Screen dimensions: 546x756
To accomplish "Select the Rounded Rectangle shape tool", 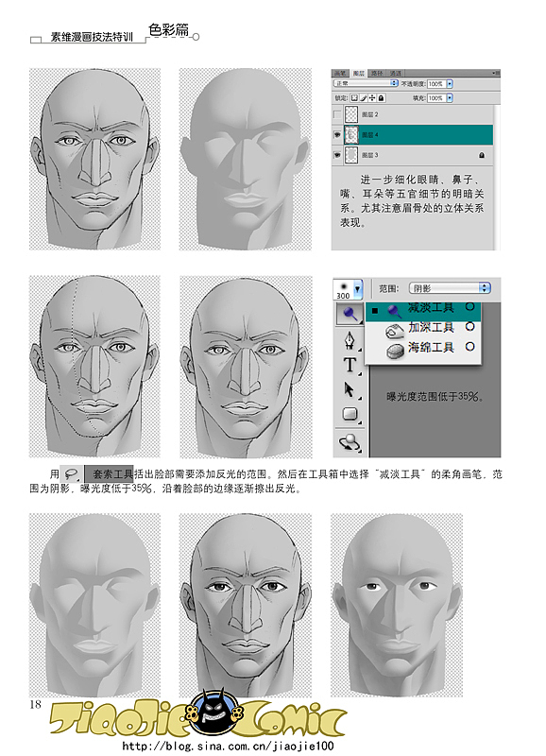I will 350,414.
